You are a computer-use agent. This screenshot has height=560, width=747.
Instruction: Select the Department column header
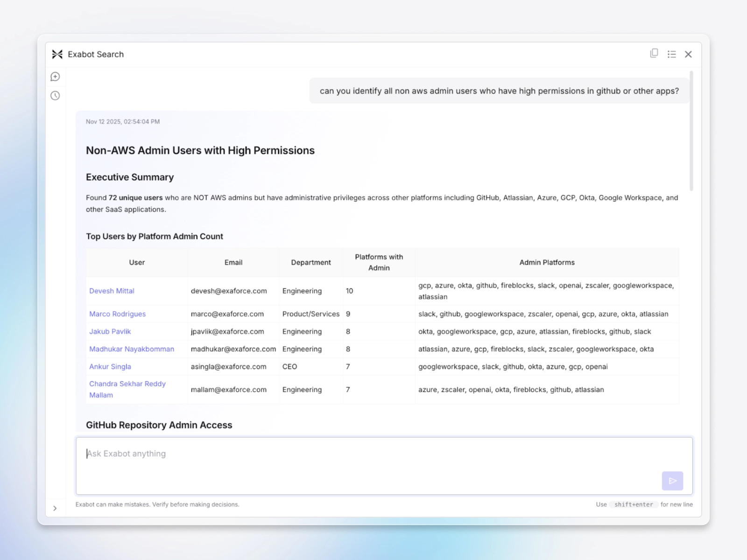pyautogui.click(x=311, y=262)
